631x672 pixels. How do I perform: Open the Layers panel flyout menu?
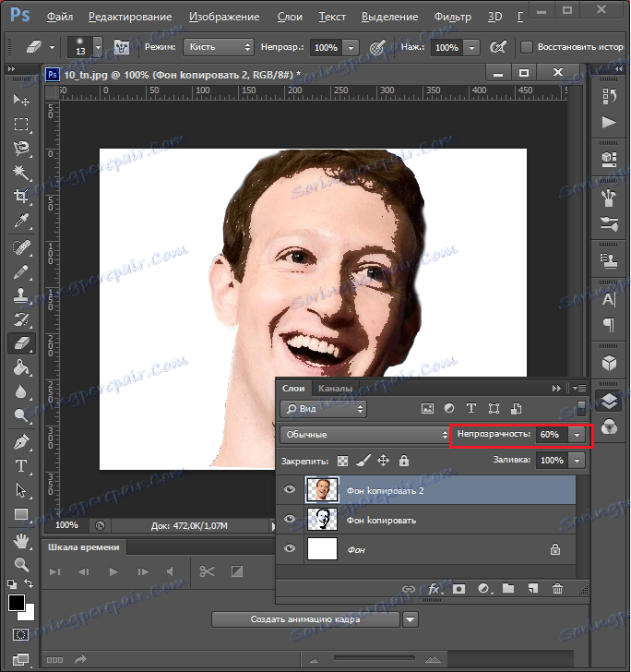click(x=578, y=389)
